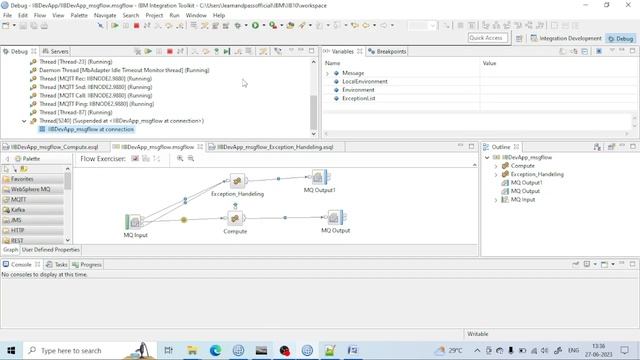The height and width of the screenshot is (360, 640).
Task: Click the palette selection arrow tool
Action: (6, 169)
